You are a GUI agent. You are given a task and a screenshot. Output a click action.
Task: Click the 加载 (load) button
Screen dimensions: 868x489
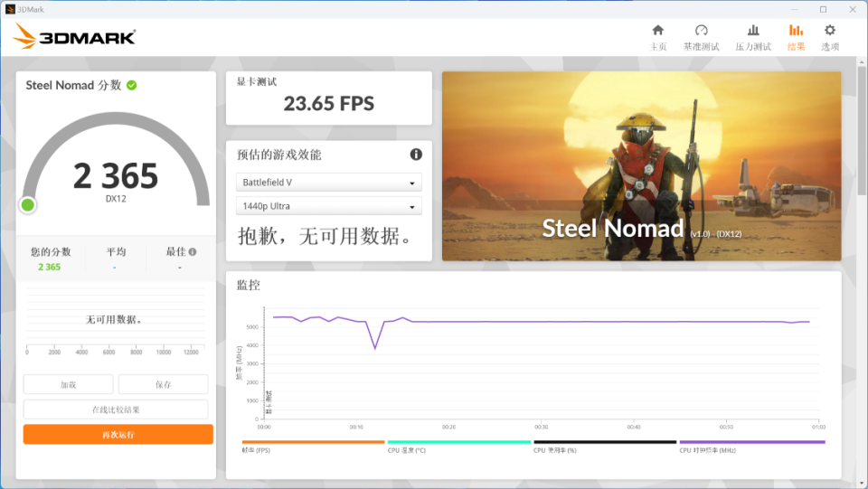(68, 384)
